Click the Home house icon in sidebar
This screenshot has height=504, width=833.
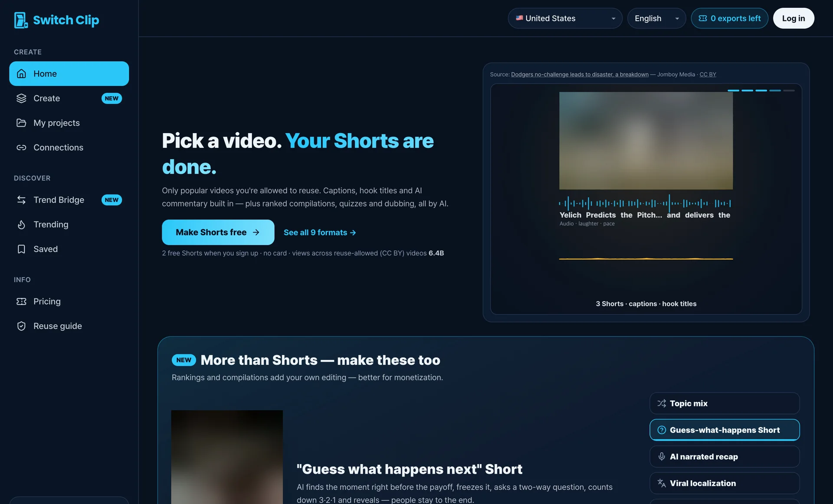[21, 74]
